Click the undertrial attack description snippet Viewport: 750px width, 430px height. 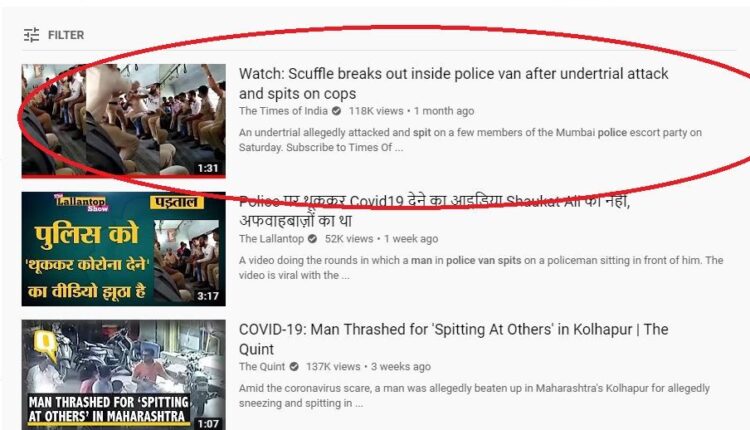point(470,140)
